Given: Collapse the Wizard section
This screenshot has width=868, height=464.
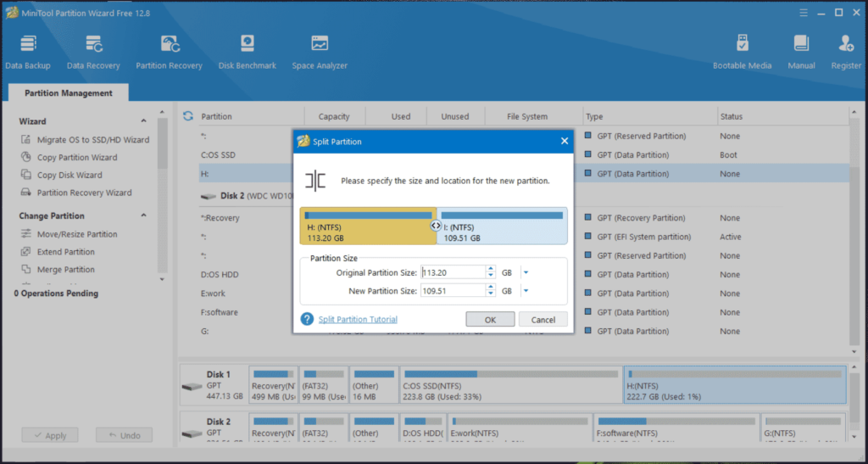Looking at the screenshot, I should click(144, 121).
